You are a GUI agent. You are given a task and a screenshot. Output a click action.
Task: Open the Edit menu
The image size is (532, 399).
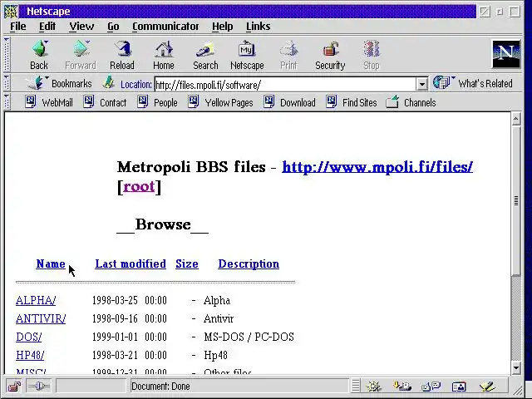[x=47, y=26]
